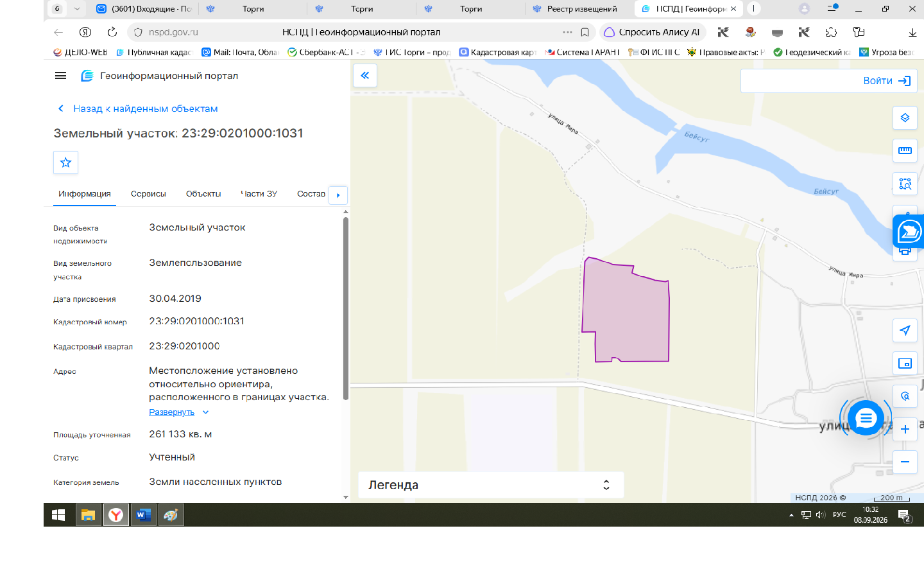Open Yandex home button in toolbar

pyautogui.click(x=85, y=32)
